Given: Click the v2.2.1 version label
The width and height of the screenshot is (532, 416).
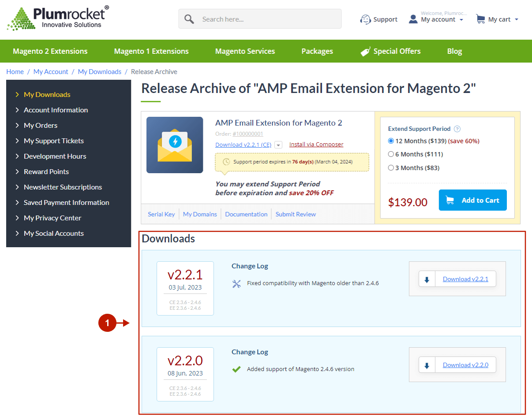Looking at the screenshot, I should (185, 275).
